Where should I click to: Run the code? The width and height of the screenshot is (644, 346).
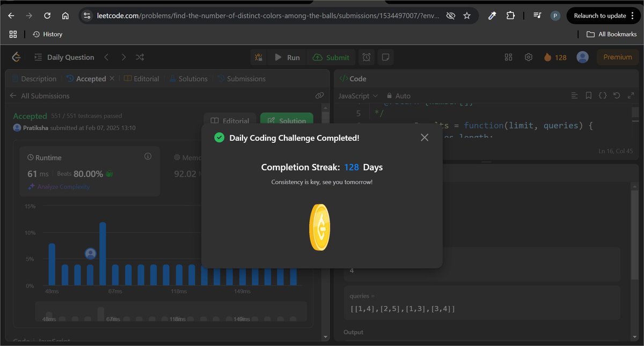pyautogui.click(x=287, y=57)
